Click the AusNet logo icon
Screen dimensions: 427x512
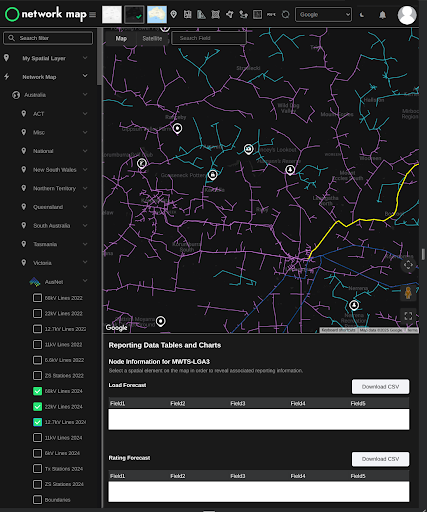(x=35, y=282)
